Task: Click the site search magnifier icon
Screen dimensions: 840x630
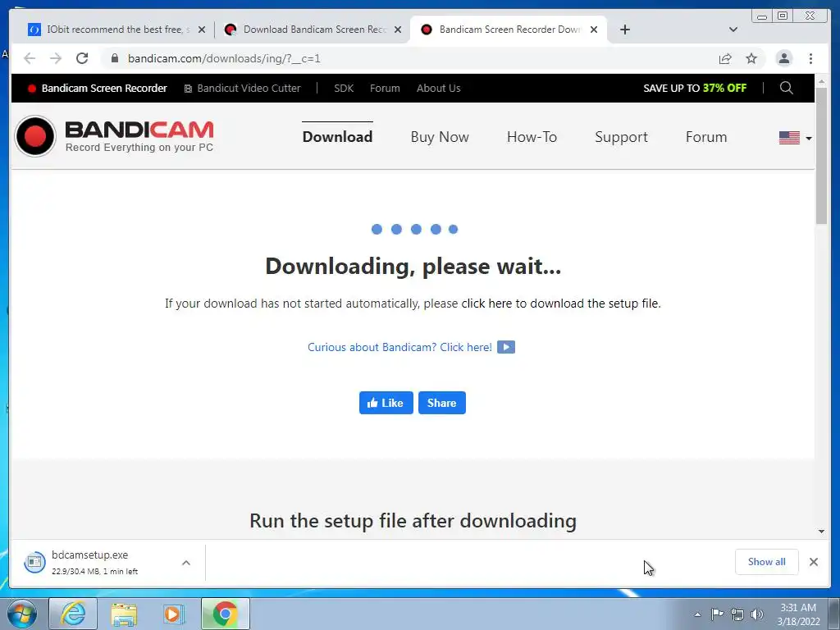Action: tap(786, 88)
